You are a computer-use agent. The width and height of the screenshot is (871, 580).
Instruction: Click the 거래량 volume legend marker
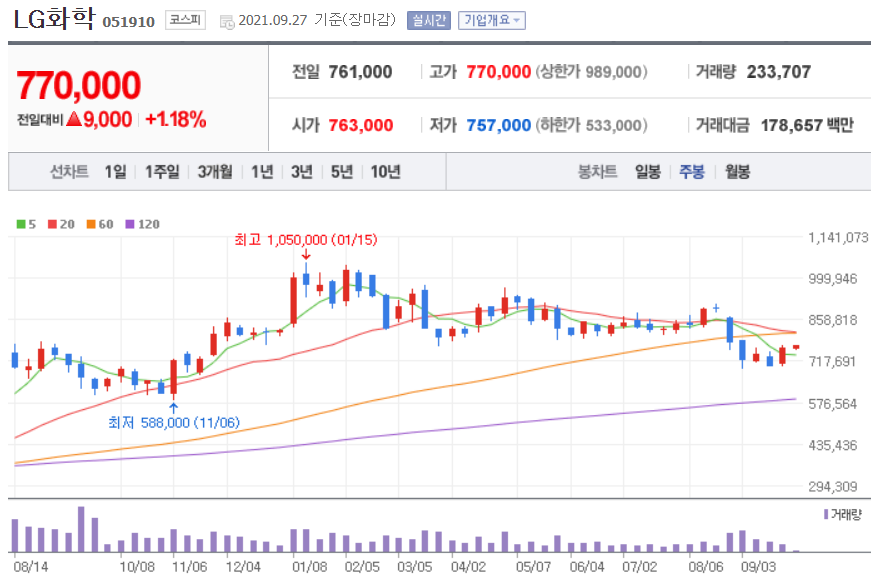click(x=826, y=514)
